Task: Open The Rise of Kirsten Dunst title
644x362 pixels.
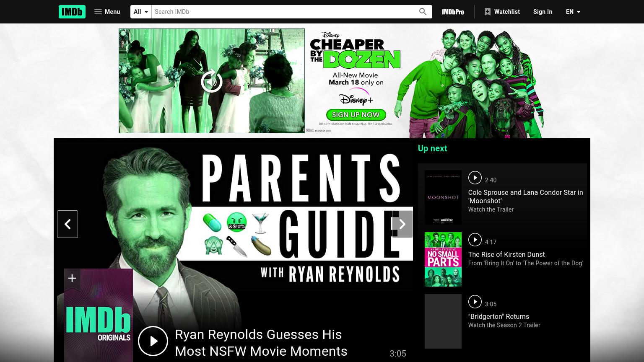Action: point(506,254)
